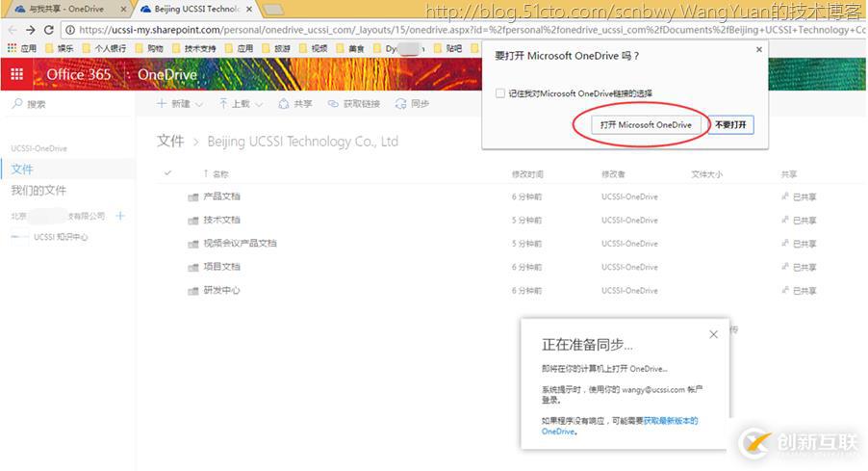Reload the page with the refresh icon

pos(49,30)
